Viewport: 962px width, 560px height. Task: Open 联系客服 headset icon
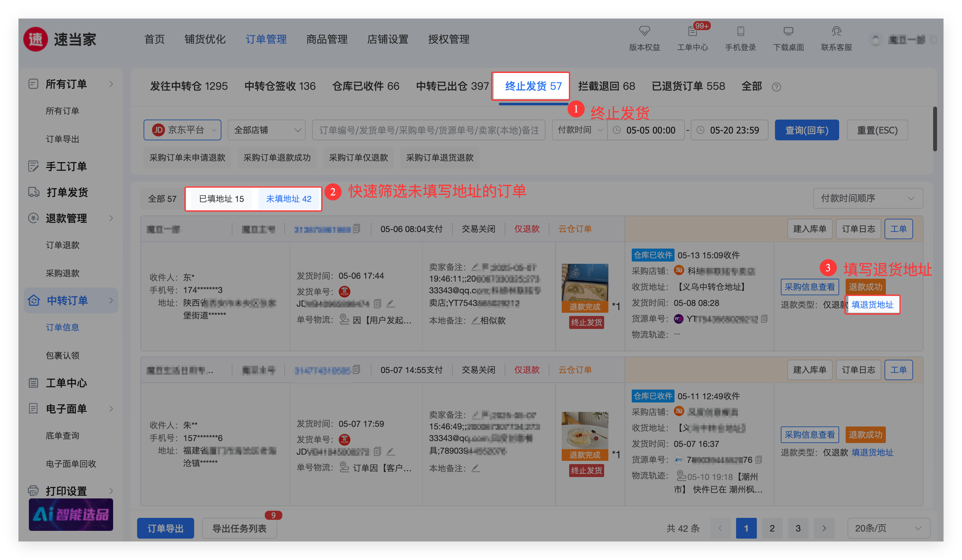tap(837, 31)
